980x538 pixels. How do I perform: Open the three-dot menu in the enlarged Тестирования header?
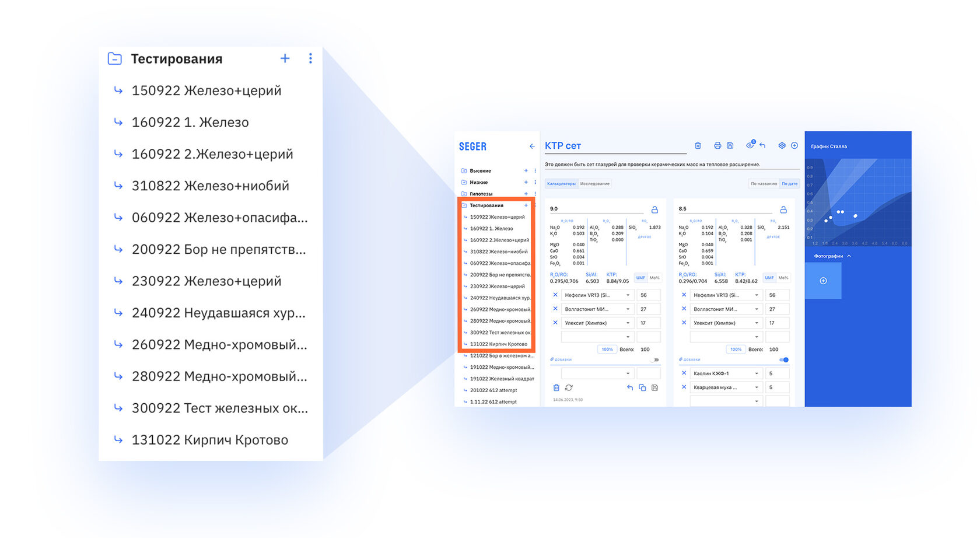point(310,58)
